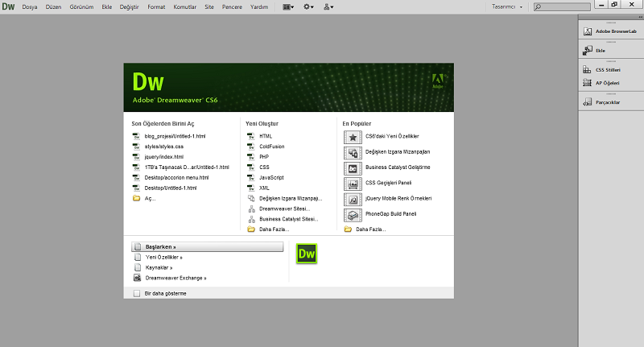Image resolution: width=644 pixels, height=347 pixels.
Task: Click the Dreamweaver Exchange icon
Action: (138, 278)
